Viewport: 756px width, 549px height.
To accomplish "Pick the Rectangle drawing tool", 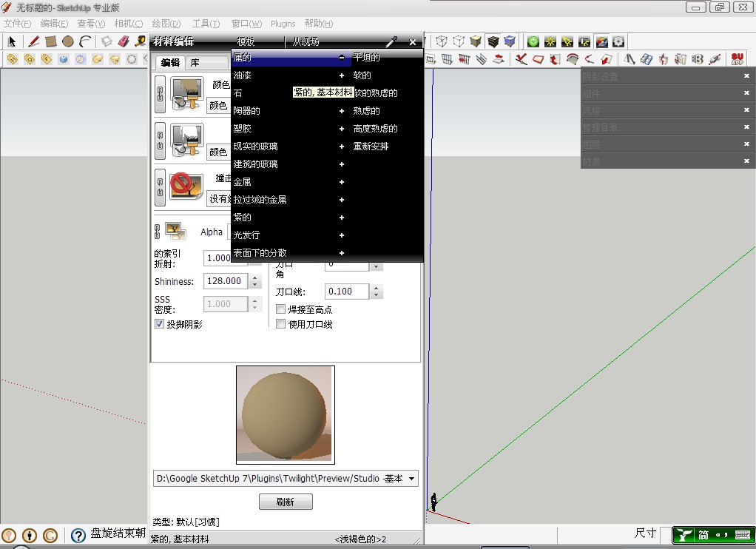I will (50, 42).
